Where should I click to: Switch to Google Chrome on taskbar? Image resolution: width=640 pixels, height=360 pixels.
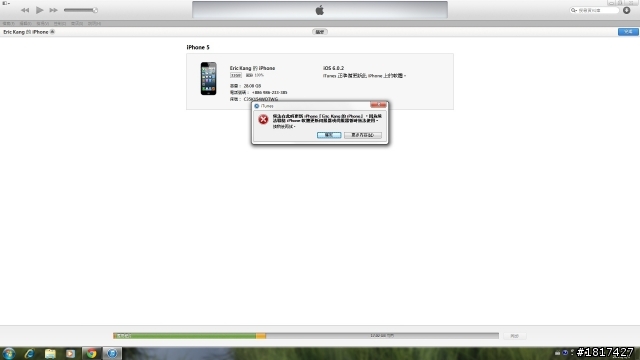pos(91,353)
